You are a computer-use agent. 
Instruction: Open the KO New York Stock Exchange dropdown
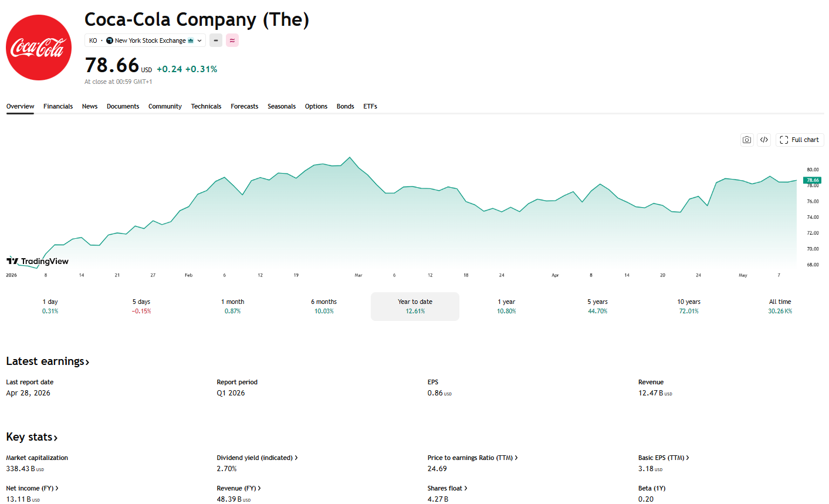pyautogui.click(x=145, y=40)
